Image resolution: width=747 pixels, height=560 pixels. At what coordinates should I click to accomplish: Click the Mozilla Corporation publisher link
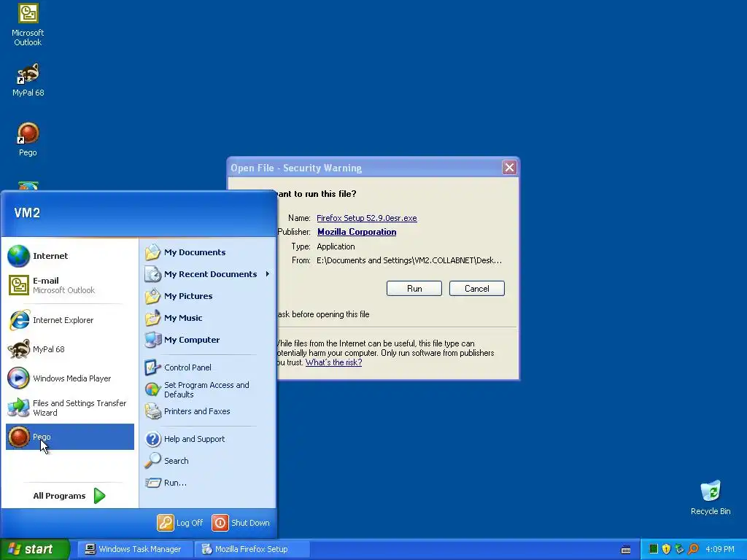(357, 232)
